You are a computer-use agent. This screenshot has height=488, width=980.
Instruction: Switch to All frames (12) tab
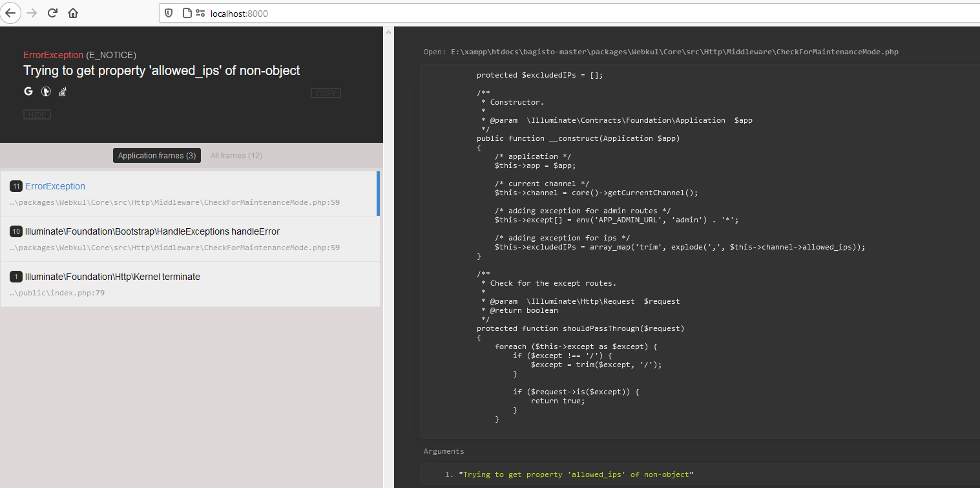pos(236,156)
